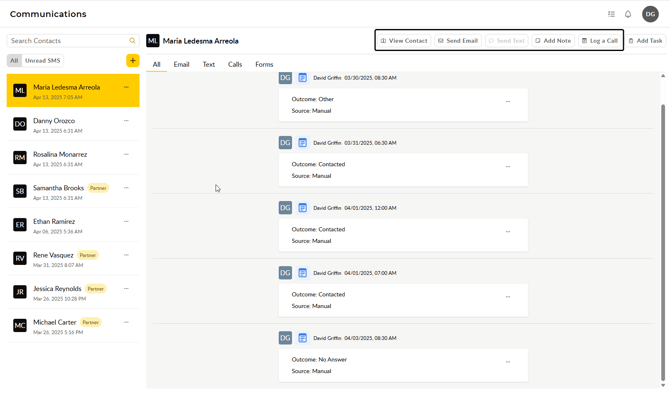Viewport: 670px width, 393px height.
Task: Open more options for Maria Ledesma Arreola
Action: (126, 87)
